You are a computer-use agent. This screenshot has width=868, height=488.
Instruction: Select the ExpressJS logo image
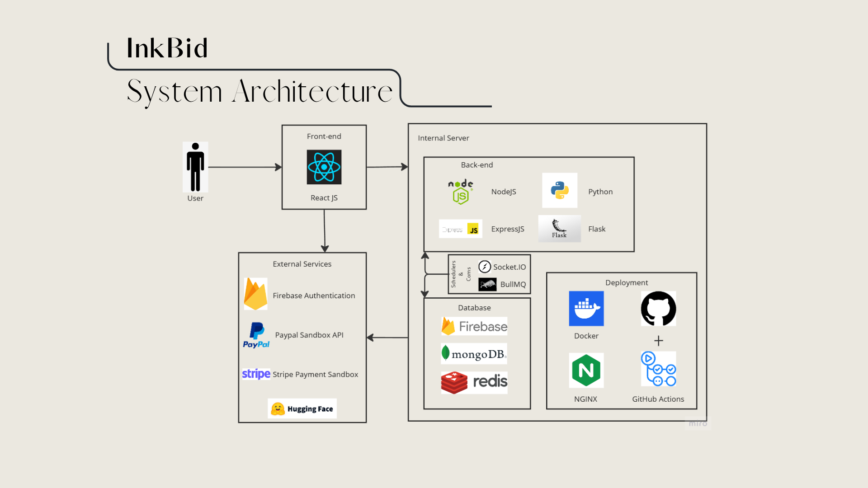point(460,229)
